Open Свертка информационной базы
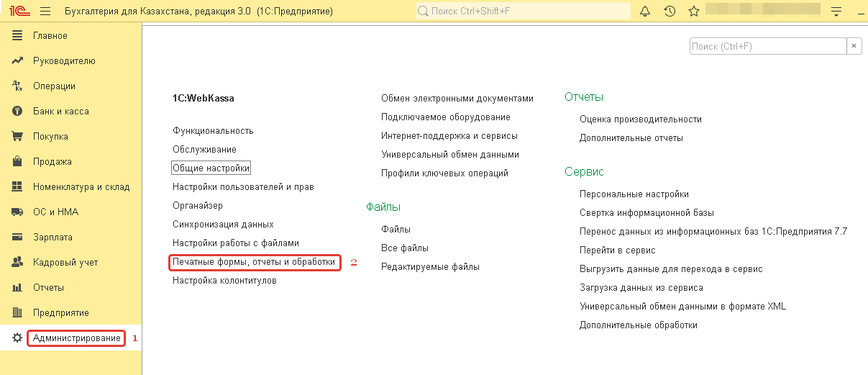The height and width of the screenshot is (375, 868). 647,212
